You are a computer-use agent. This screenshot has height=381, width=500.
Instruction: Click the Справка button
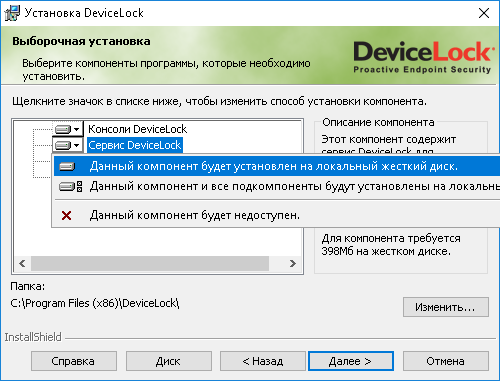(x=74, y=361)
